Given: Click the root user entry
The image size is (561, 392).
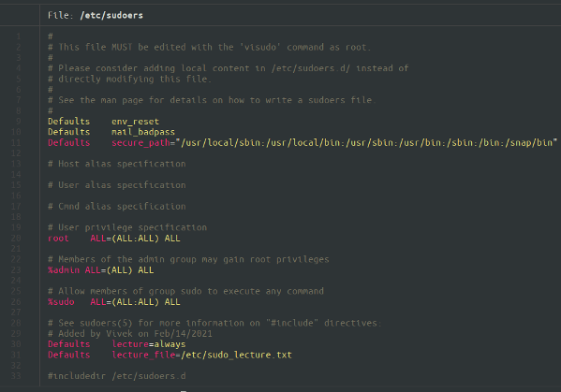Looking at the screenshot, I should click(x=113, y=239).
